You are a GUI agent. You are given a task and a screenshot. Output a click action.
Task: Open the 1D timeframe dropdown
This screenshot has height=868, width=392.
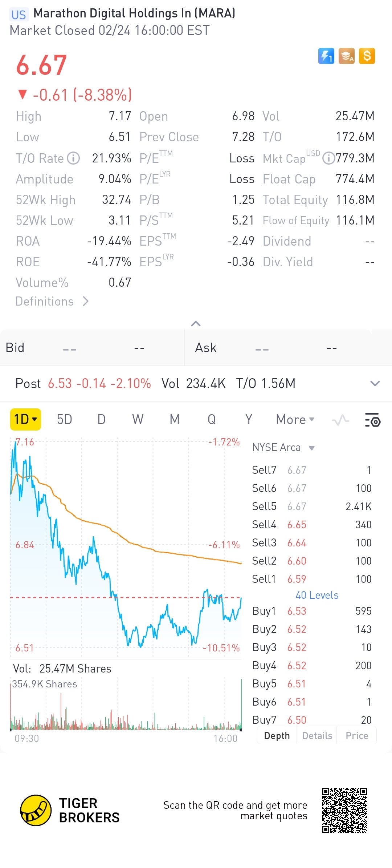coord(25,419)
